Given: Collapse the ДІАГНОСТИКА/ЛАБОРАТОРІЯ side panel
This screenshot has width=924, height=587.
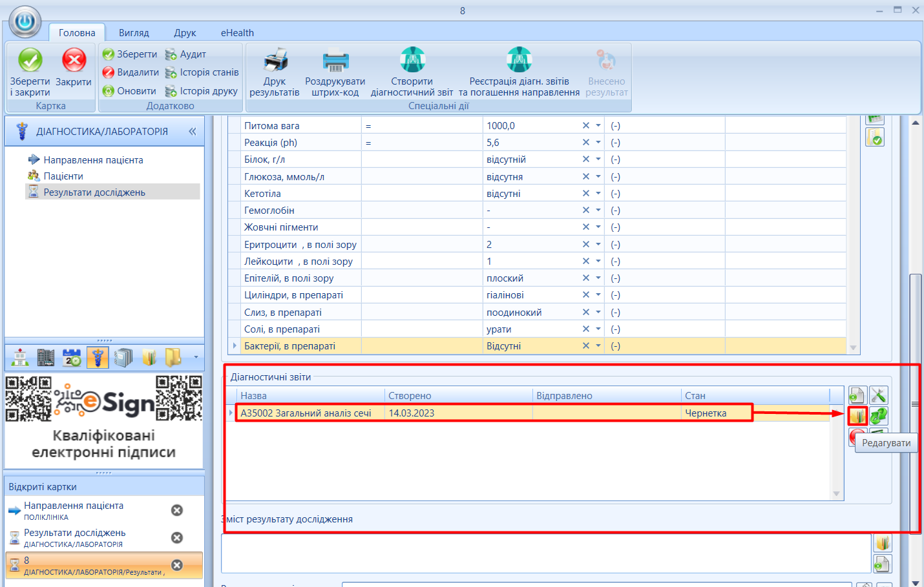Looking at the screenshot, I should tap(192, 131).
